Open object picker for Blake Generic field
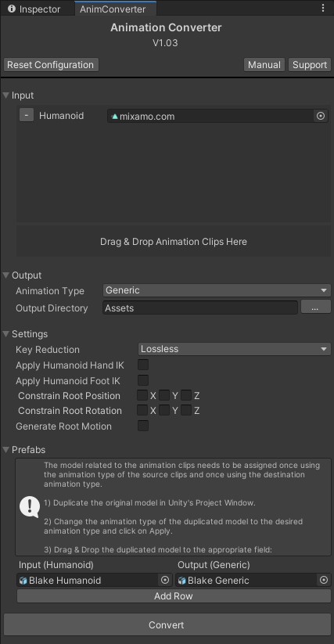 tap(324, 580)
